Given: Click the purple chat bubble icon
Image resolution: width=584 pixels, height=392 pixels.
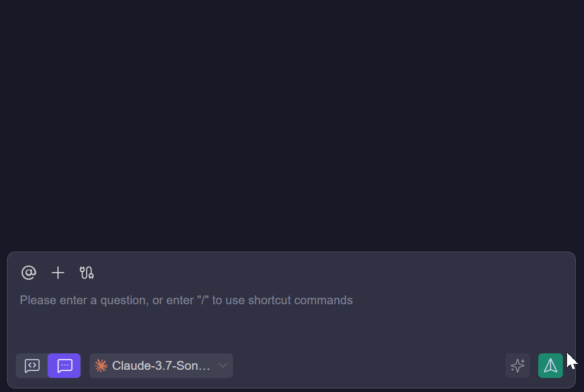Looking at the screenshot, I should tap(64, 366).
